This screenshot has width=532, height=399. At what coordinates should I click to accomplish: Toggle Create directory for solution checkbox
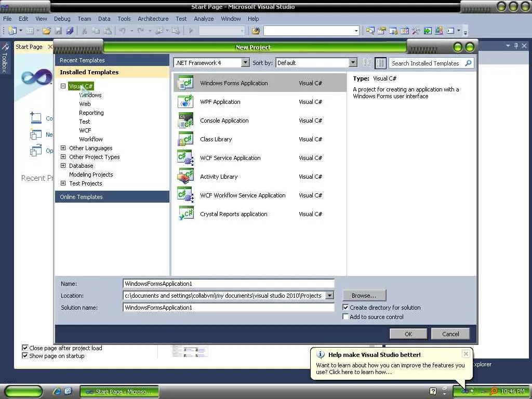click(x=345, y=308)
